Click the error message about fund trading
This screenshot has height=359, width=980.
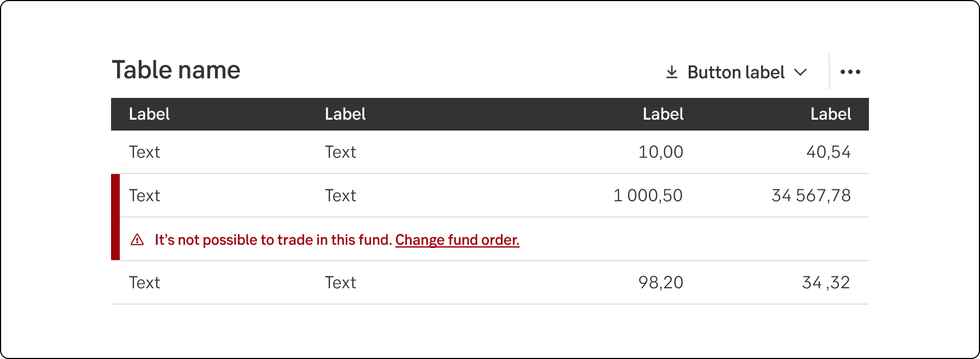(273, 240)
